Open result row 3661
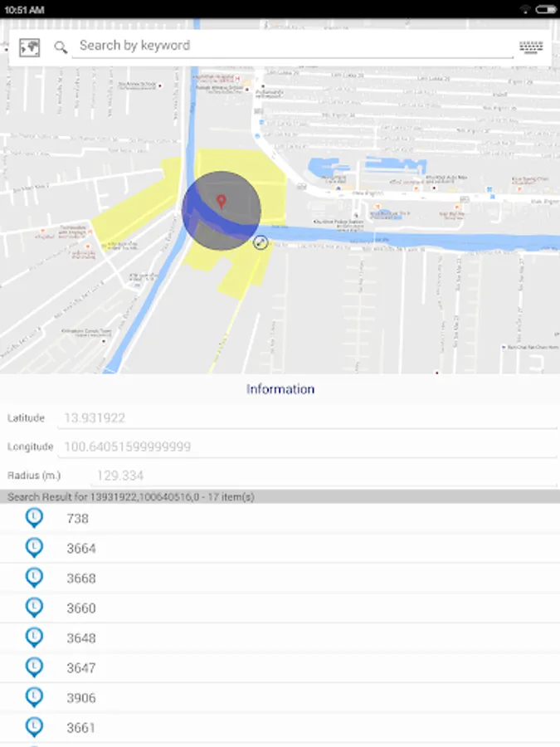 pyautogui.click(x=280, y=727)
